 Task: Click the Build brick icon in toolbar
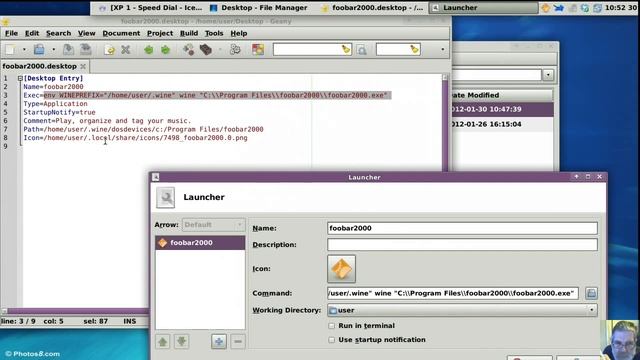tap(206, 50)
